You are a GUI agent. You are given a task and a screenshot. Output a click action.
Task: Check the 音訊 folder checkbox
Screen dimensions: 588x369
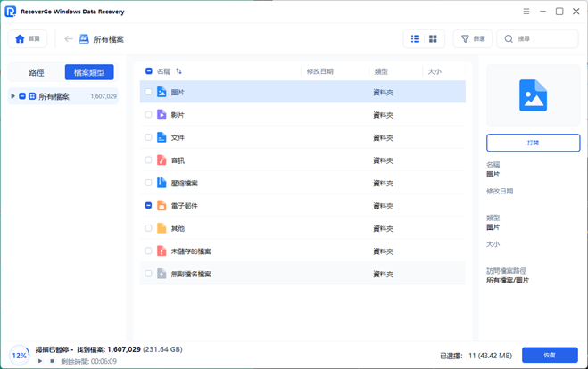(x=148, y=160)
